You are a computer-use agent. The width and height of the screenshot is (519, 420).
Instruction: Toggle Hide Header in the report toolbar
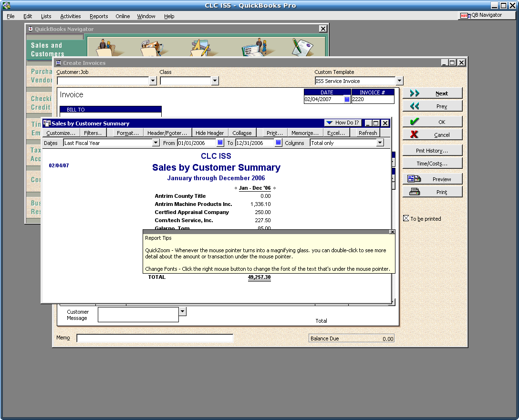(209, 133)
